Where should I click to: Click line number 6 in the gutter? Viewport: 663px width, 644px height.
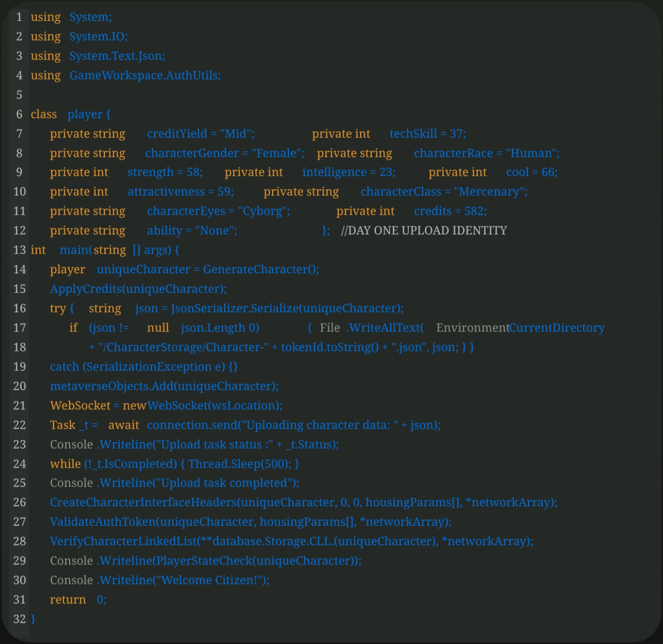tap(19, 114)
